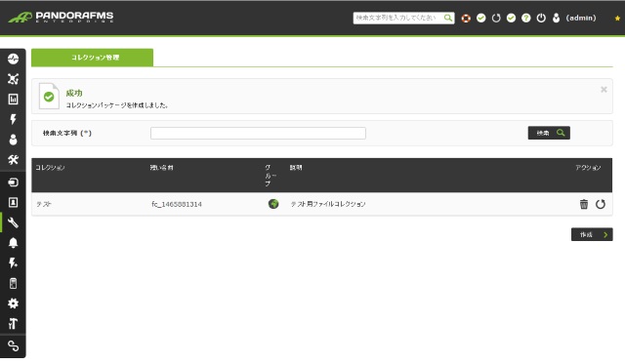Image resolution: width=625 pixels, height=364 pixels.
Task: Open the Monitoring heartbeat sidebar icon
Action: click(x=13, y=59)
